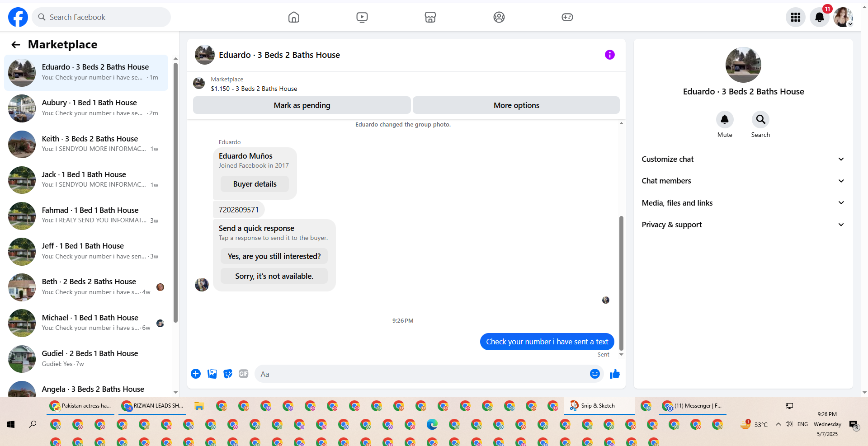Image resolution: width=868 pixels, height=446 pixels.
Task: Choose a sticker icon
Action: click(x=228, y=374)
